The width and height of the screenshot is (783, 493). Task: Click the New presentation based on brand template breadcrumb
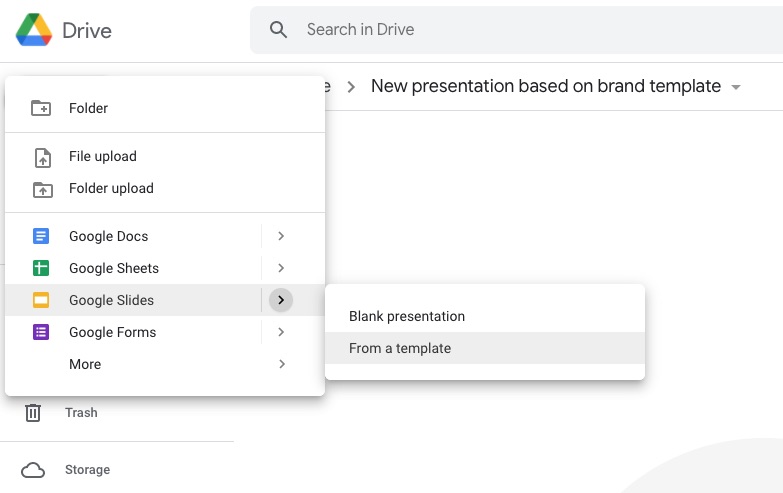tap(546, 86)
